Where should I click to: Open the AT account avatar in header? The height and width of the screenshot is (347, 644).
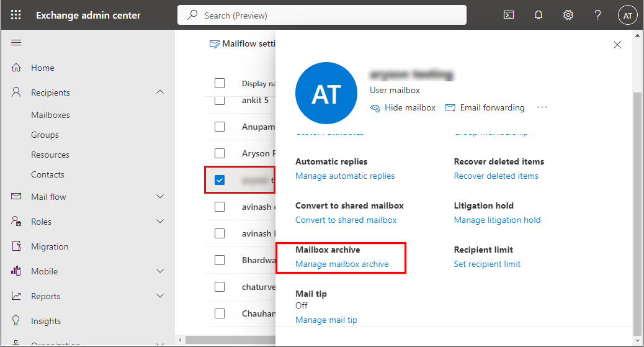click(x=628, y=16)
